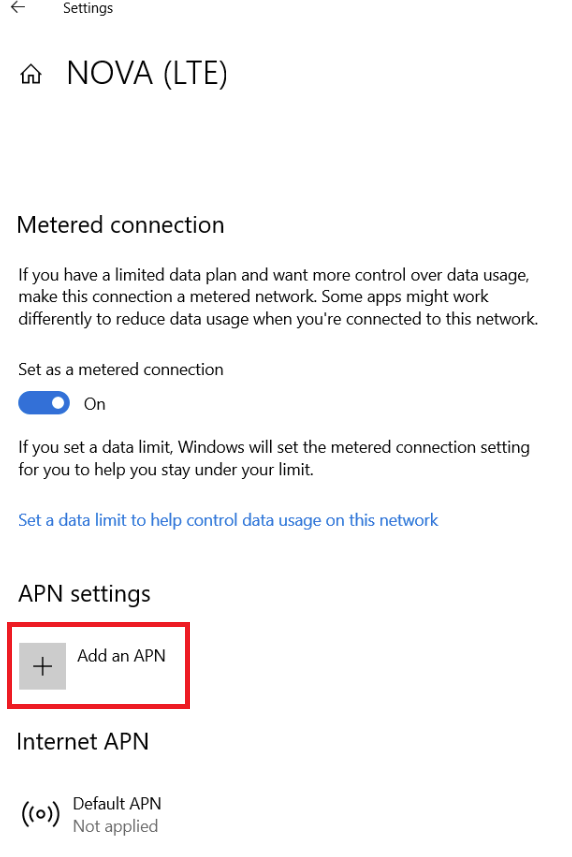Open Settings home via the house icon
Screen dimensions: 572x857
click(31, 74)
